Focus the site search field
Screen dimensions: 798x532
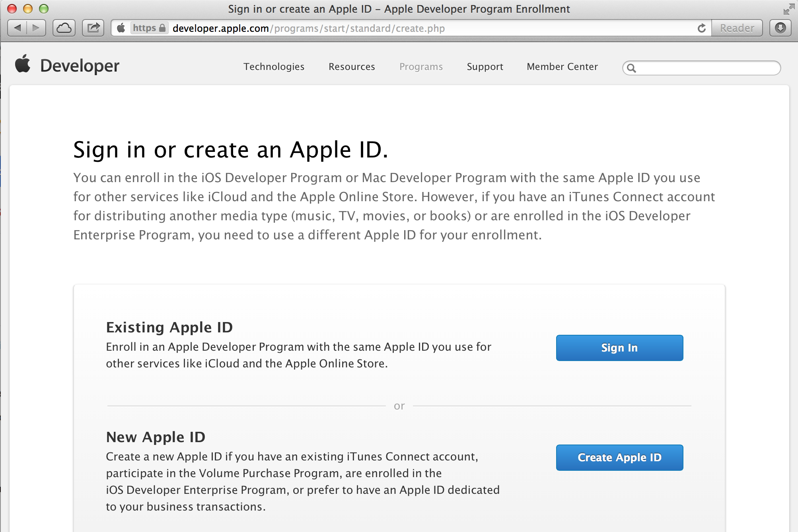pyautogui.click(x=701, y=68)
